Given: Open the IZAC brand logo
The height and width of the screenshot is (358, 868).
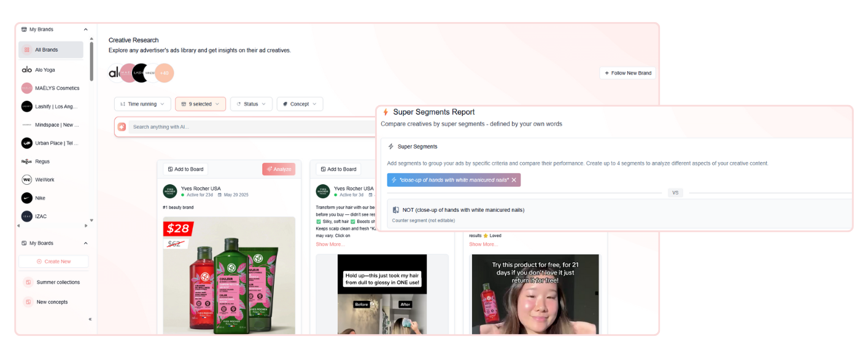Looking at the screenshot, I should [27, 216].
